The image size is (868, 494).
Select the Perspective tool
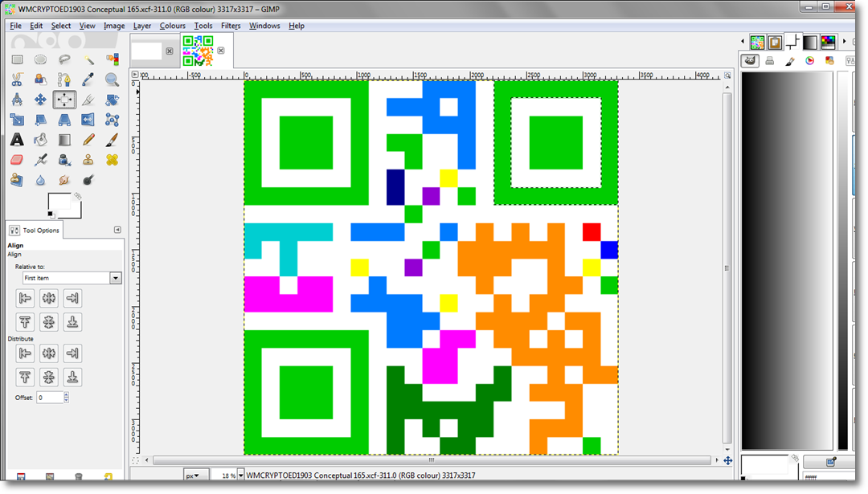tap(64, 120)
